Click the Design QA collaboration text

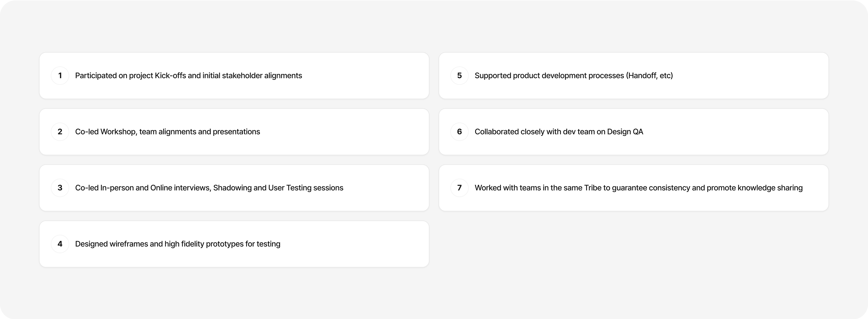pos(559,132)
